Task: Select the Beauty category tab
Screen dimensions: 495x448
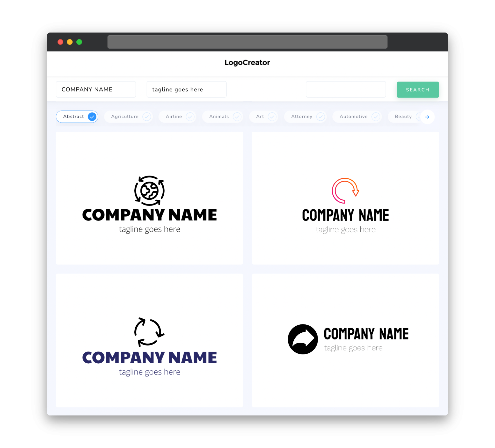Action: (x=403, y=117)
